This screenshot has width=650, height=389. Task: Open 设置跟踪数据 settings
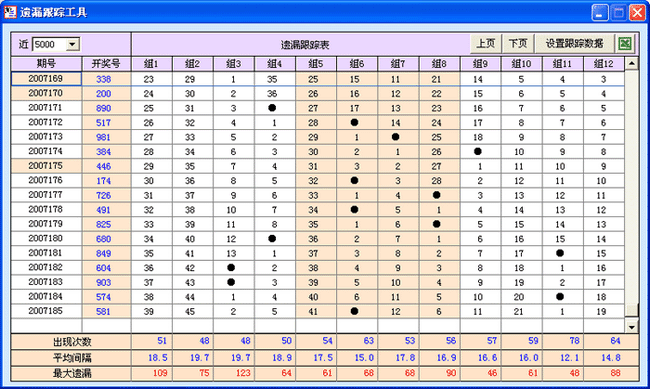[x=574, y=44]
